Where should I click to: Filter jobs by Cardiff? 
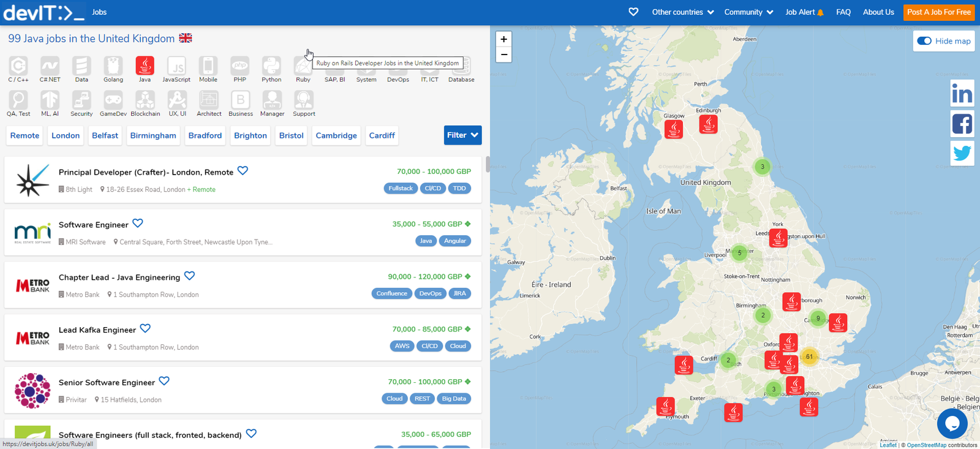382,135
